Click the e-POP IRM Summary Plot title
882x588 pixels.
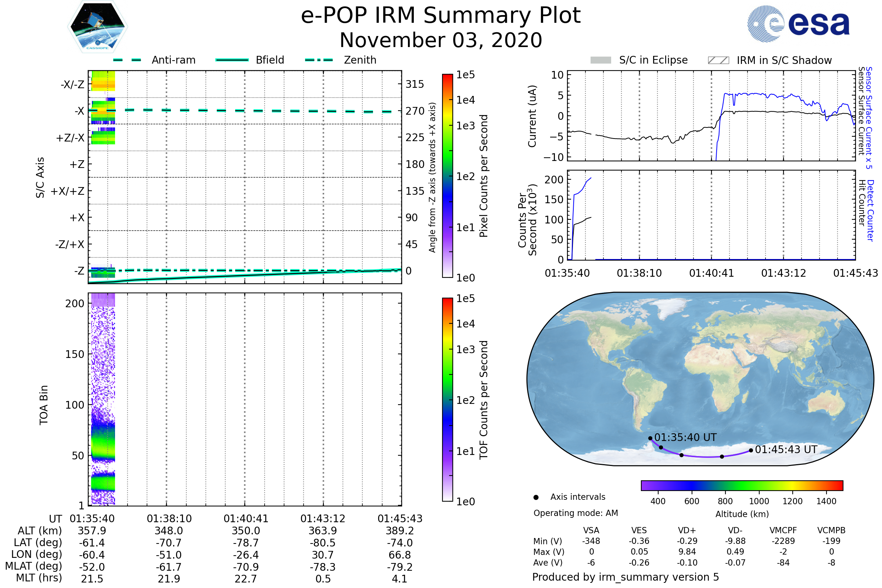[x=441, y=16]
